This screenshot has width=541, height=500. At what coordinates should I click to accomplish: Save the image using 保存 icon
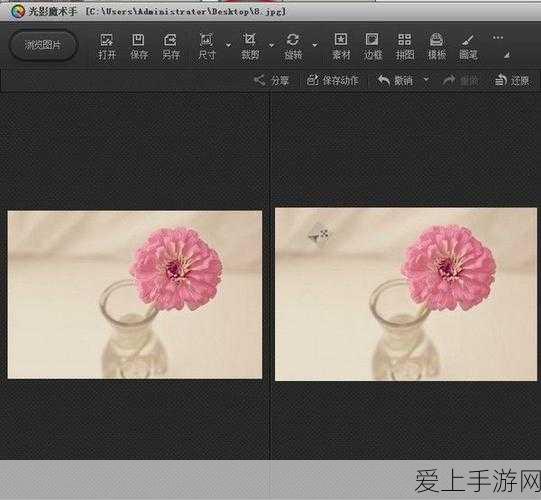tap(139, 47)
